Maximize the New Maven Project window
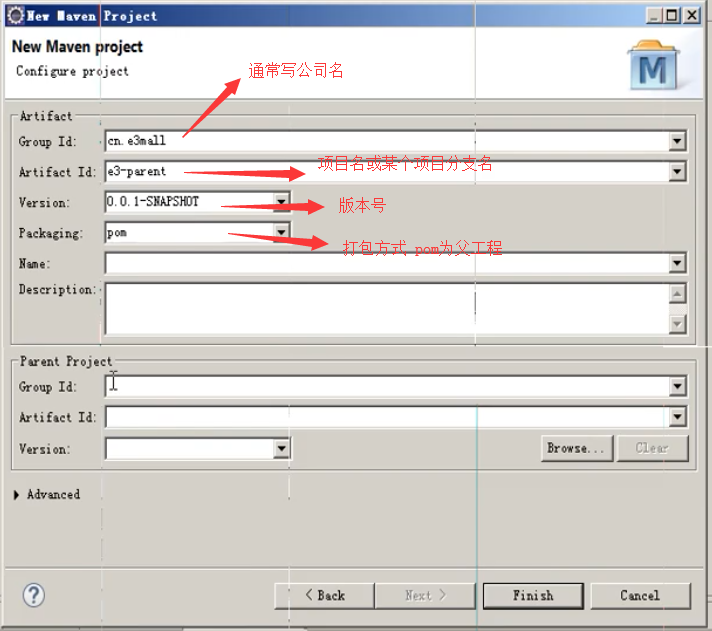The width and height of the screenshot is (712, 631). pyautogui.click(x=671, y=16)
